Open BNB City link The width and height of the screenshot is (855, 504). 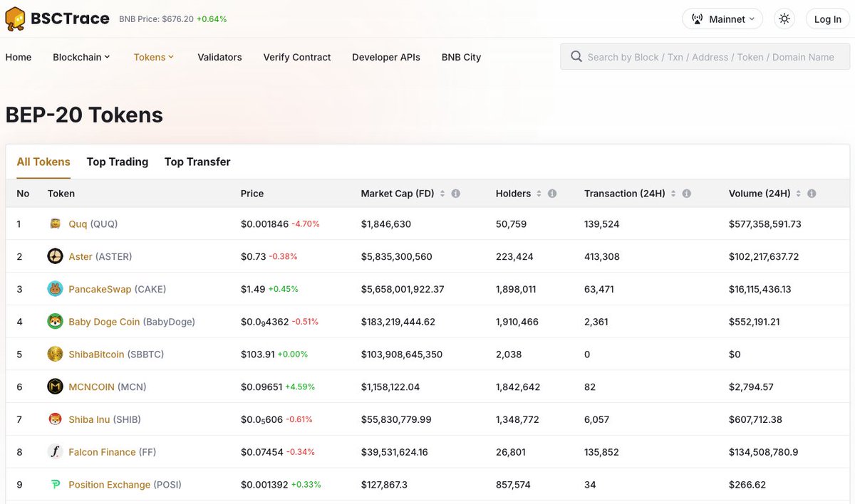point(461,57)
